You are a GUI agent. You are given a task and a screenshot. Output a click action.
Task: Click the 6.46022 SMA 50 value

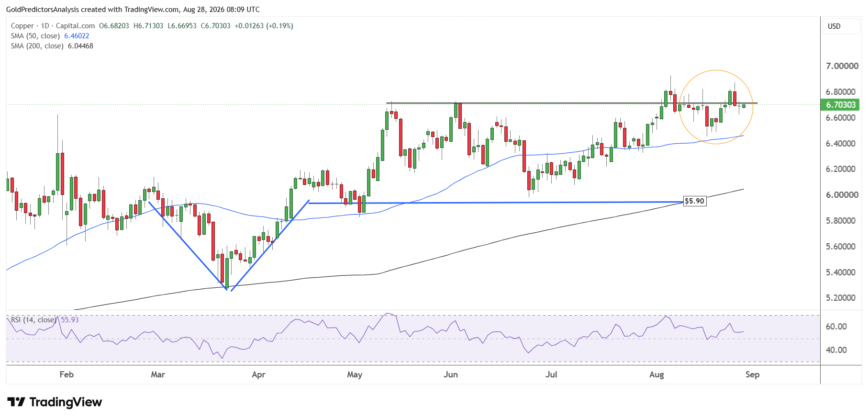point(77,36)
